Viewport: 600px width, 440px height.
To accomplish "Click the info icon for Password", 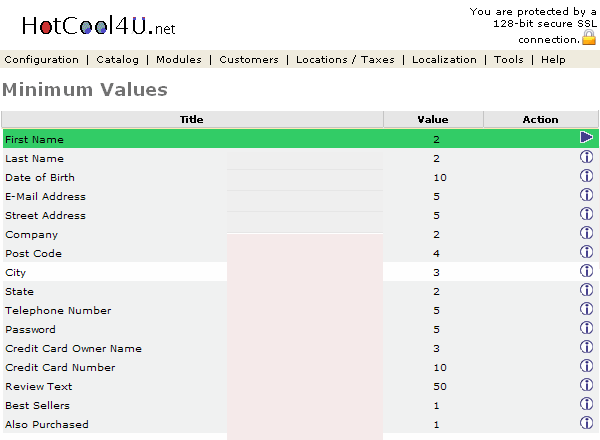I will 587,328.
